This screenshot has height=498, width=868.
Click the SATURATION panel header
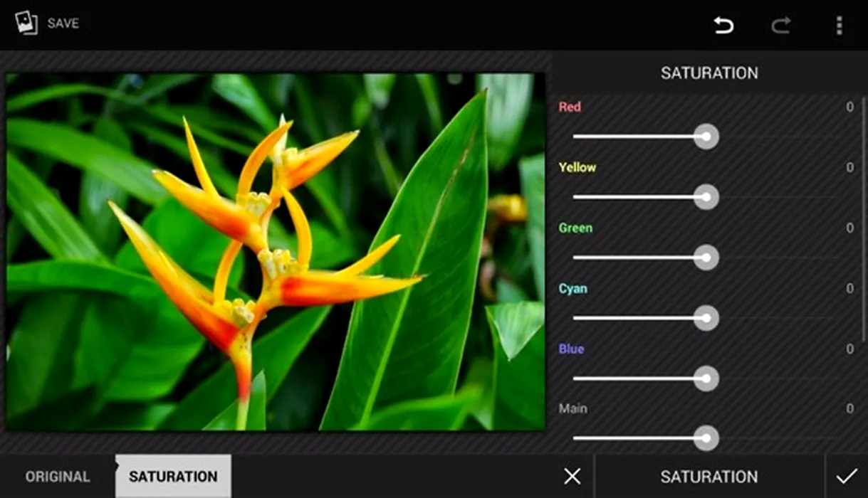pyautogui.click(x=709, y=73)
